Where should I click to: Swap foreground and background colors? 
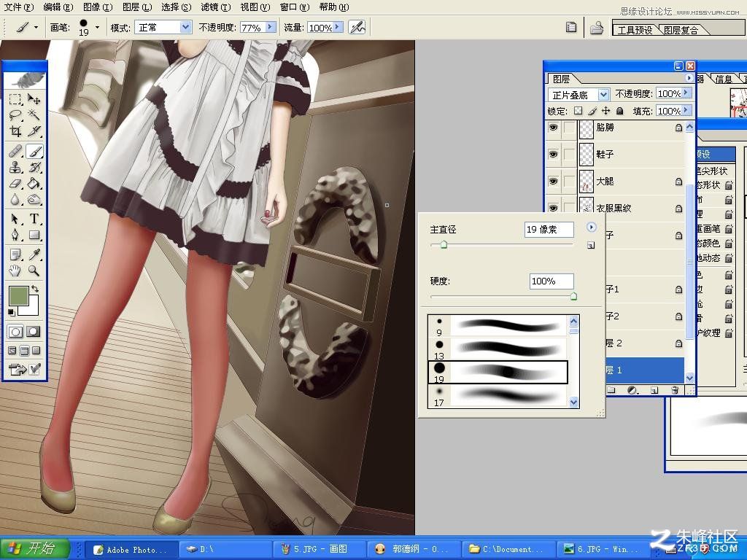[x=35, y=289]
